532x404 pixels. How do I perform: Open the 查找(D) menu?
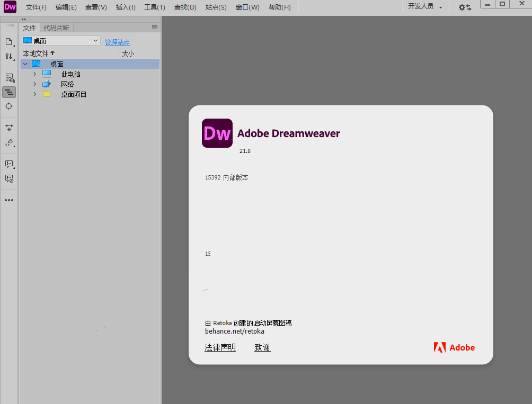(185, 7)
